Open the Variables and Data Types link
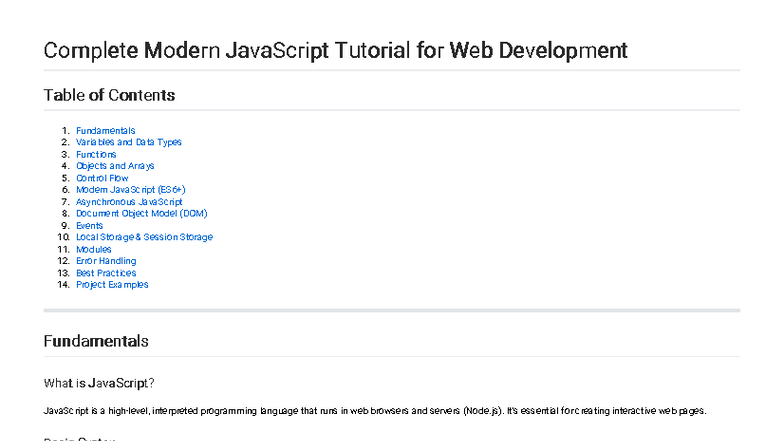Image resolution: width=784 pixels, height=441 pixels. 128,142
